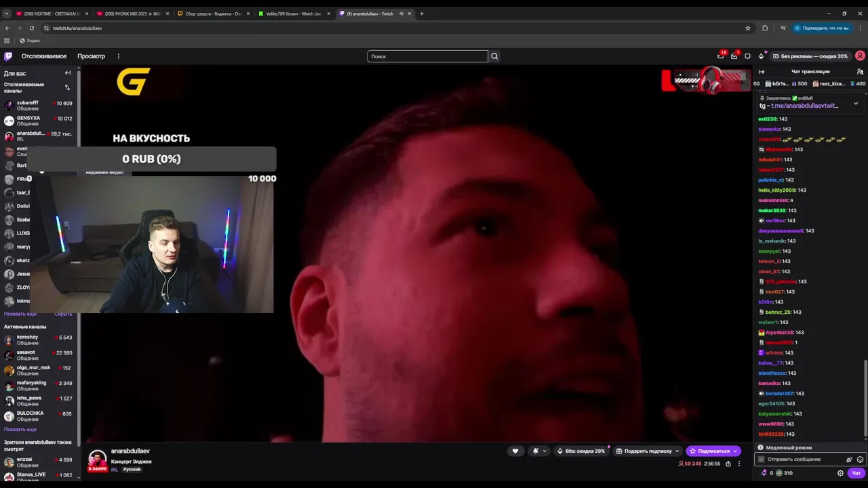Screen dimensions: 868x488
Task: Open Bits: скидка 29% offer
Action: click(581, 451)
